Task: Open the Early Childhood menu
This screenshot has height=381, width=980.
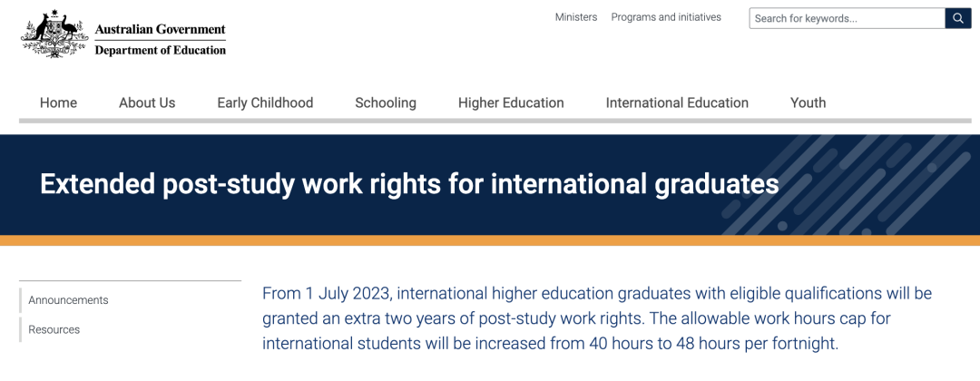Action: tap(265, 103)
